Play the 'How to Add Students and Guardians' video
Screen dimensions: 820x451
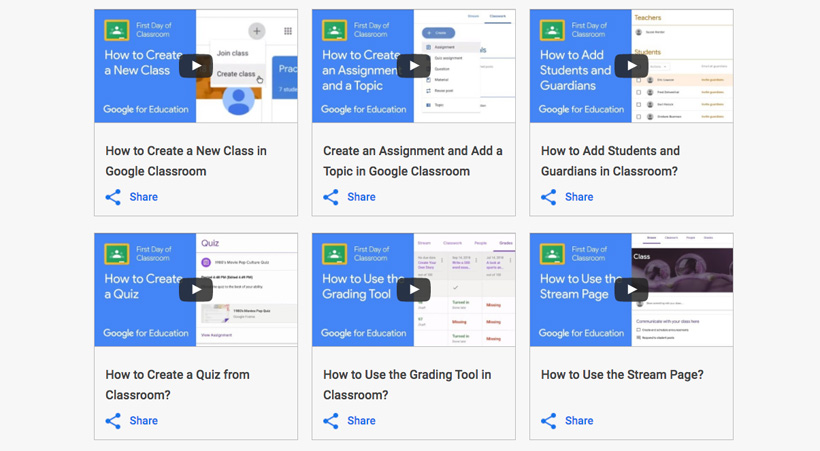tap(631, 66)
